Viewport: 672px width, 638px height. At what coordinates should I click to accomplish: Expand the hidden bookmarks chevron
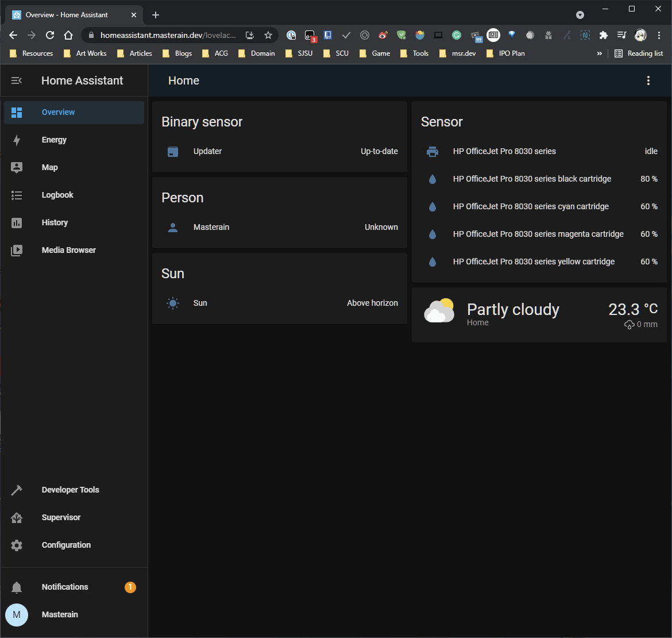[600, 53]
